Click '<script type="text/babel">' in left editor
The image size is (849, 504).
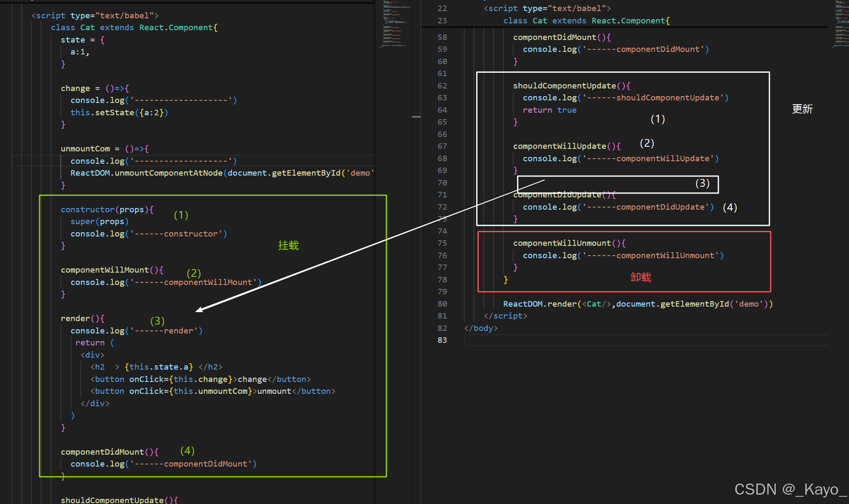point(95,16)
